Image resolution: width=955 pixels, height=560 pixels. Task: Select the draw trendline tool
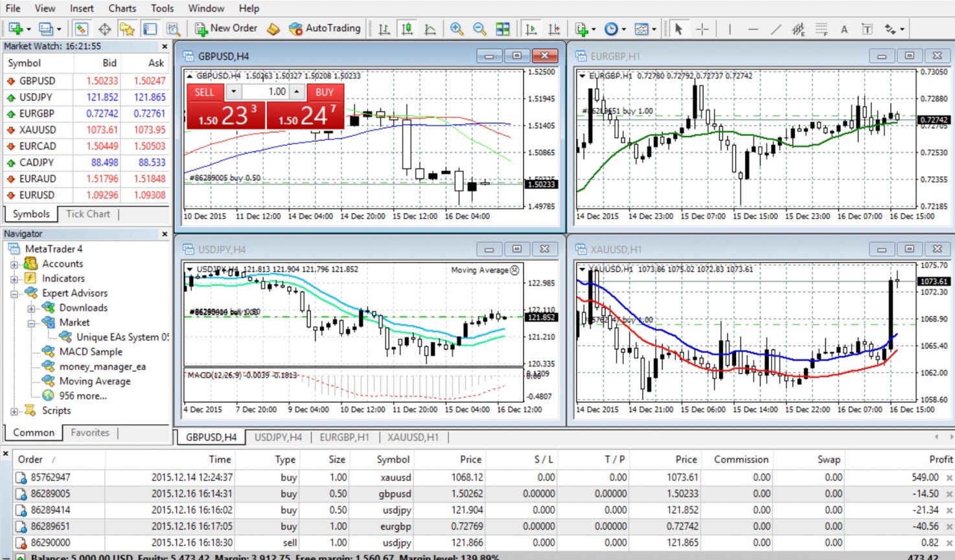coord(776,29)
